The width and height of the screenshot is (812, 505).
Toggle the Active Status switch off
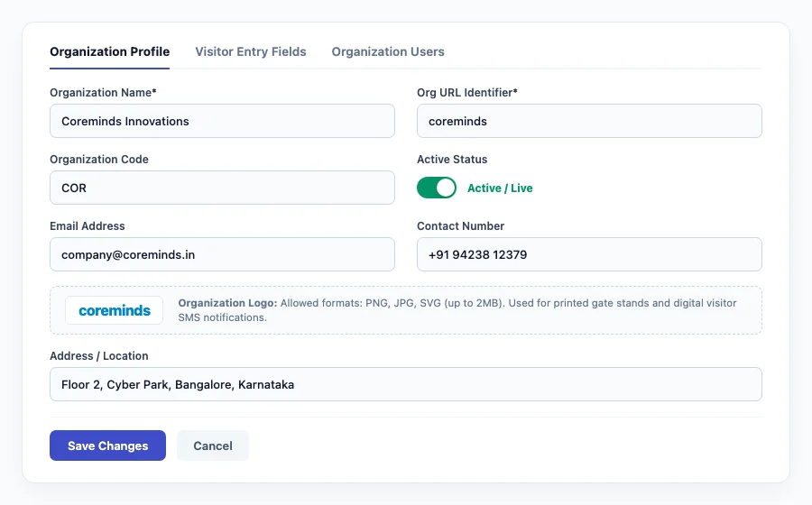click(437, 188)
